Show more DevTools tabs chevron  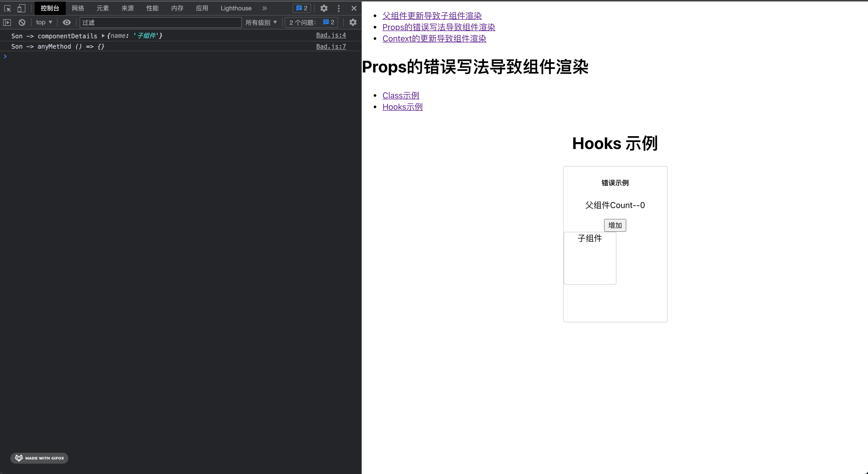264,8
